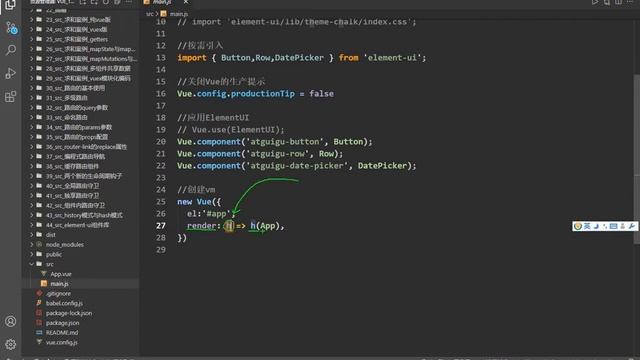This screenshot has height=360, width=640.
Task: Click Refresh Explorer icon
Action: (106, 2)
